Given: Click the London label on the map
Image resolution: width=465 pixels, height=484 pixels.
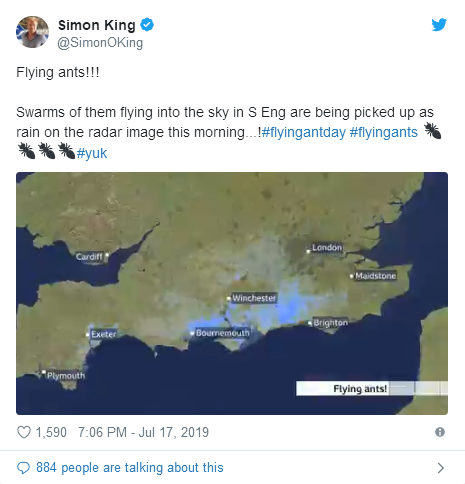Looking at the screenshot, I should [x=327, y=248].
